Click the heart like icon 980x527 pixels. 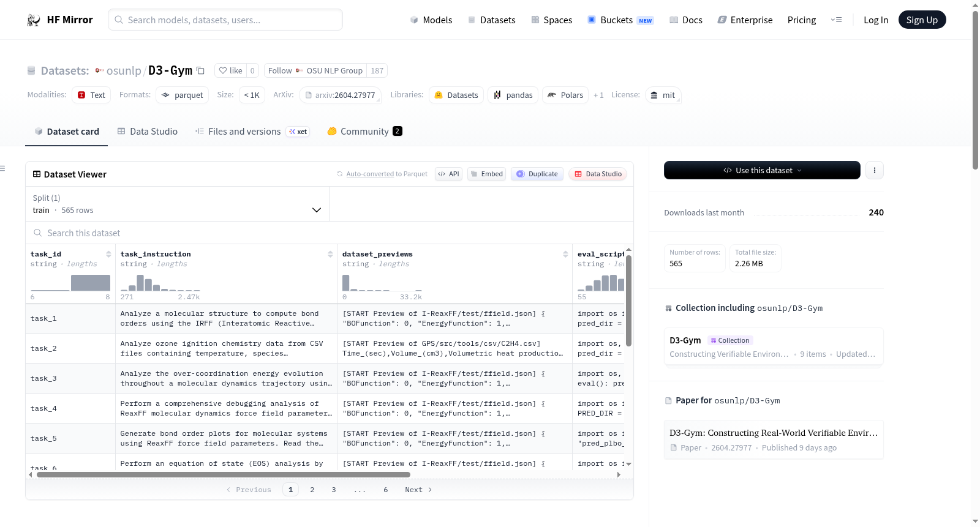223,70
